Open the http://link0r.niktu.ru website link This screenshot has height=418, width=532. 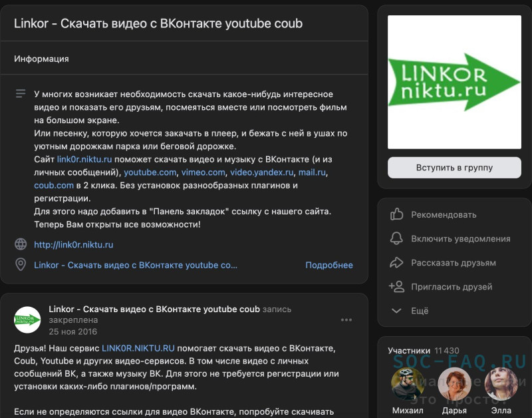click(x=74, y=245)
